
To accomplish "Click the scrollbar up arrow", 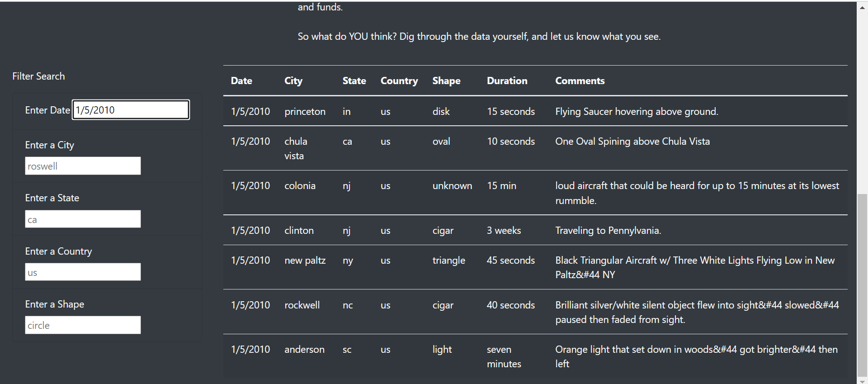I will point(863,7).
